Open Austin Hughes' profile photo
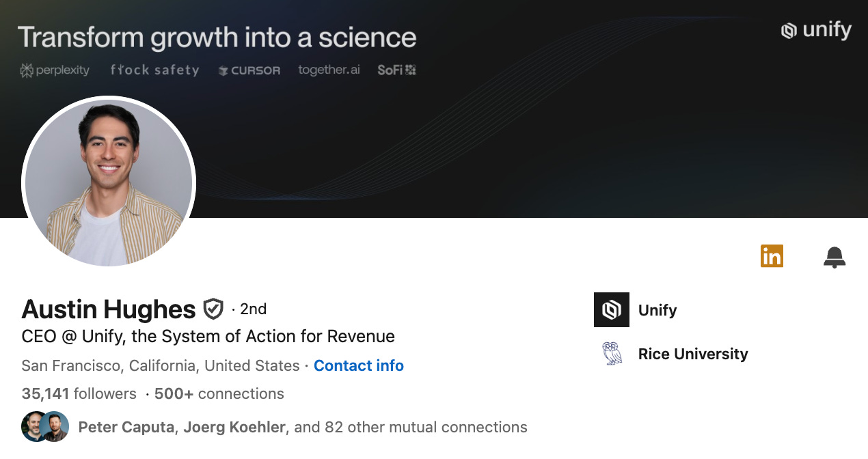Screen dimensions: 868x459 (109, 183)
